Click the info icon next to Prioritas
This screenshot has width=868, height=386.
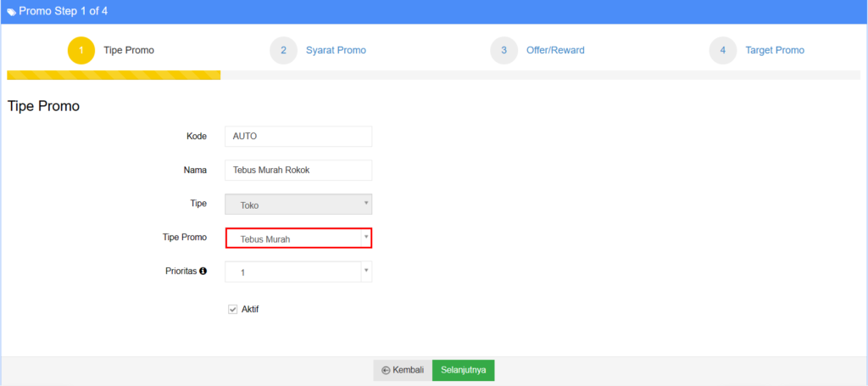pyautogui.click(x=203, y=271)
